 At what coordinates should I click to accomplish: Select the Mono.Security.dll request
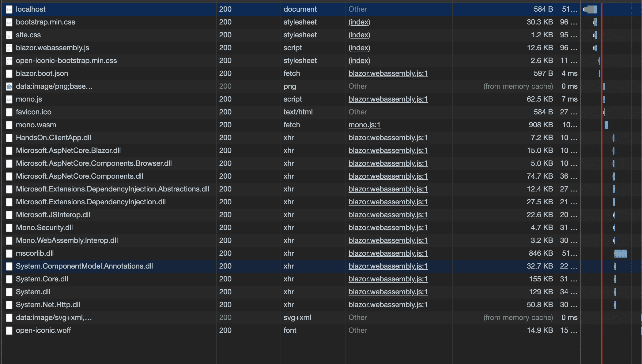pos(44,228)
